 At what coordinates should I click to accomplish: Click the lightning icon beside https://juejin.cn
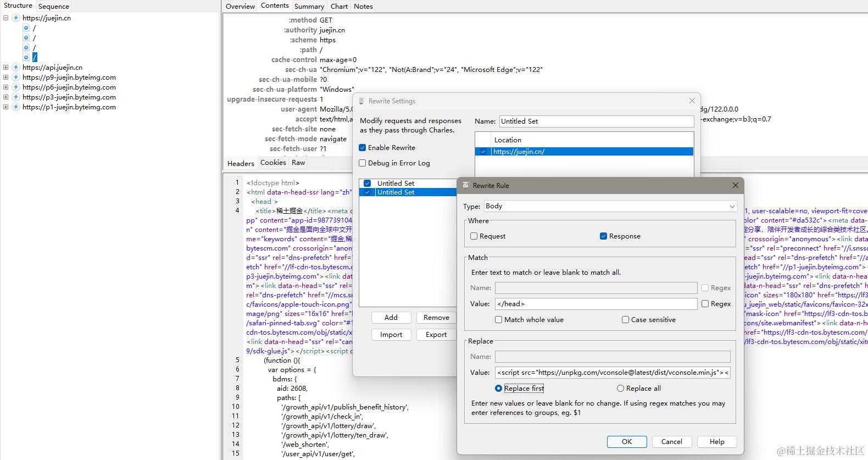(16, 18)
